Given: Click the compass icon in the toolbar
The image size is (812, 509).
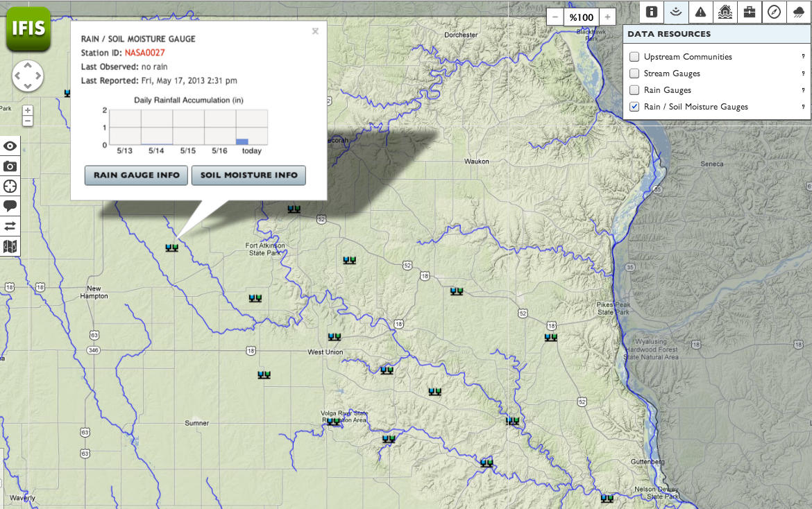Looking at the screenshot, I should (x=773, y=12).
